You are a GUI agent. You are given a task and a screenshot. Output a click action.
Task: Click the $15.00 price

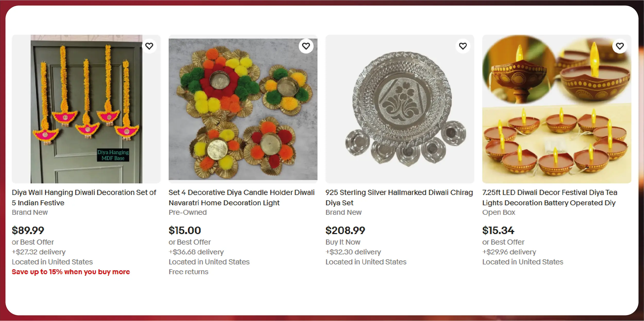click(x=185, y=230)
